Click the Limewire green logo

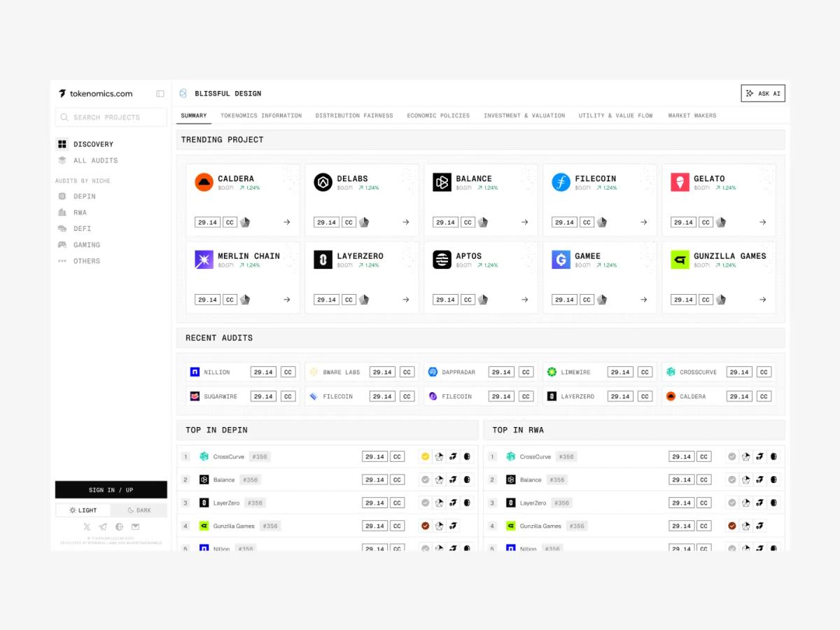(x=552, y=372)
